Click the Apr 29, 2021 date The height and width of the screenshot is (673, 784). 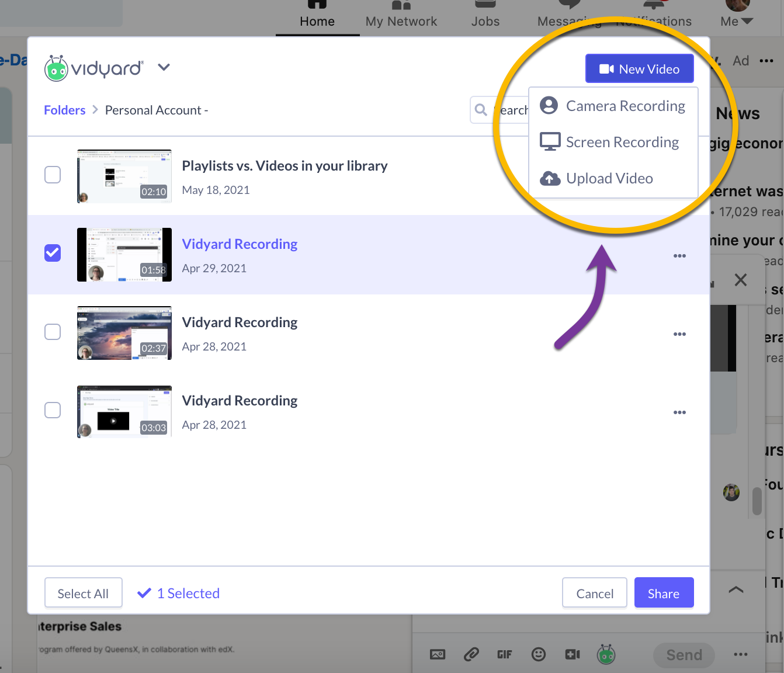[214, 268]
